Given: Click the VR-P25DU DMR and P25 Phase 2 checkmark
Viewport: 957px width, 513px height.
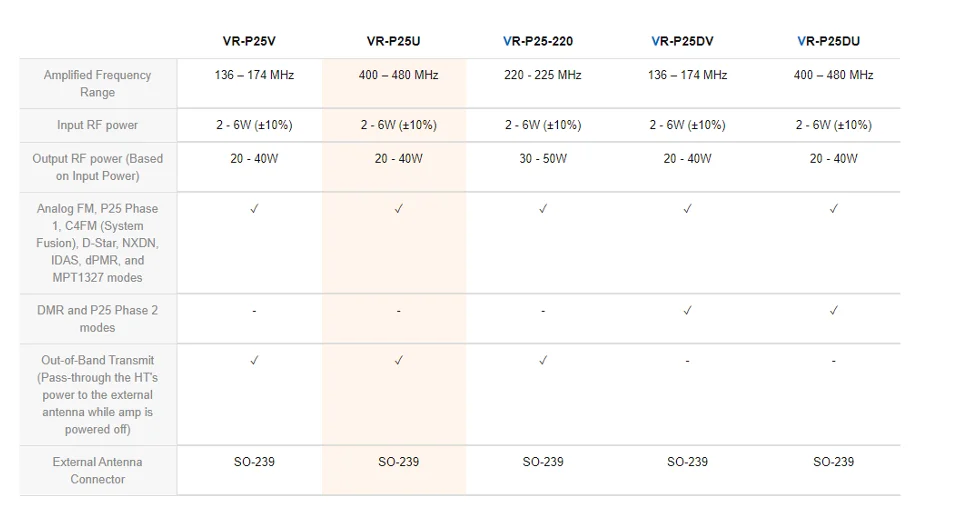Looking at the screenshot, I should coord(834,310).
